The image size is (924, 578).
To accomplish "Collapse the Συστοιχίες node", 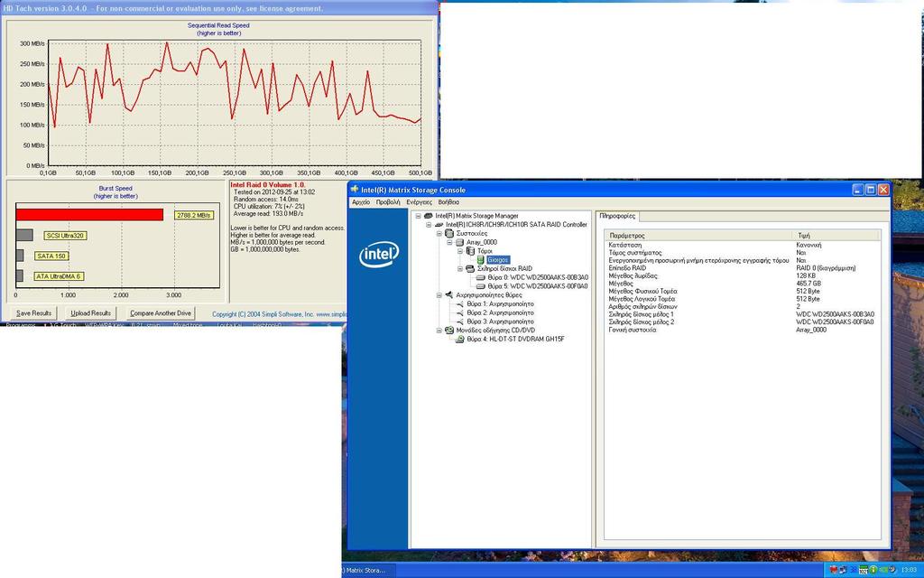I will pyautogui.click(x=439, y=234).
